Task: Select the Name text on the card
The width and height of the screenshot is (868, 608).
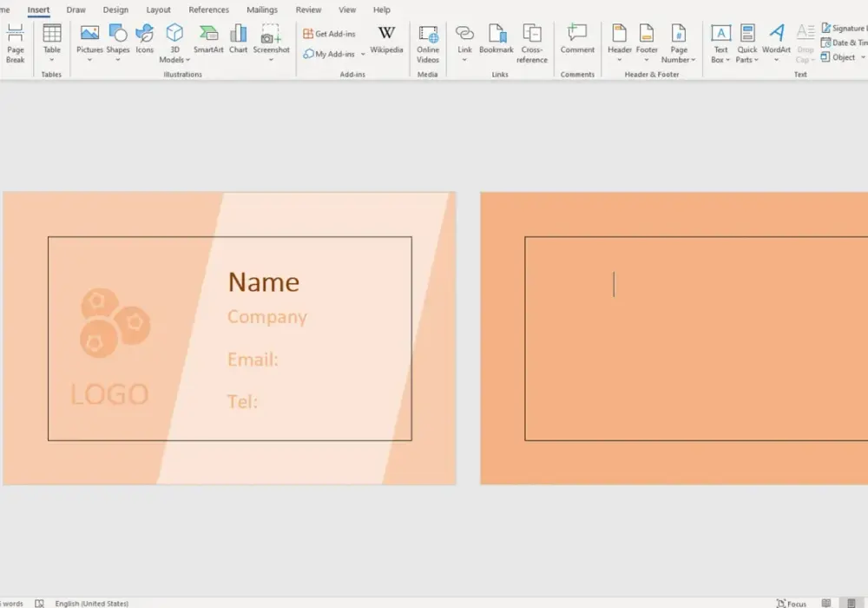Action: pyautogui.click(x=264, y=282)
